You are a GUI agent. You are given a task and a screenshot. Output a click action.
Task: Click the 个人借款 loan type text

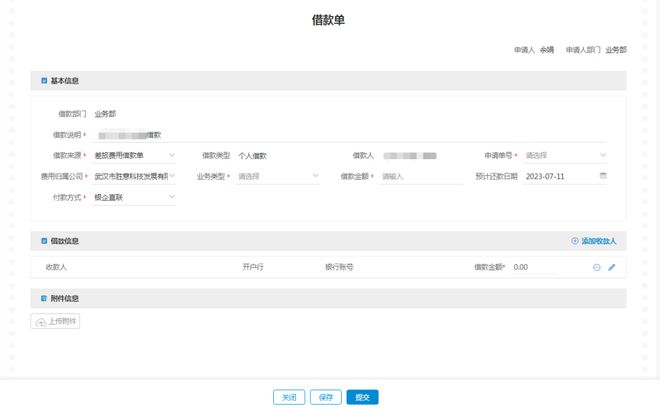[x=252, y=156]
